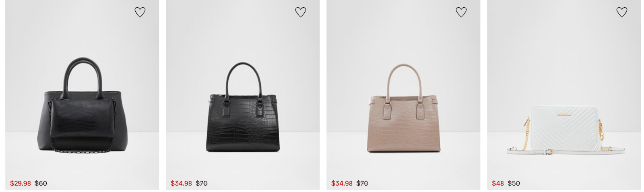Select the $34.98 price under taupe tote

point(342,183)
